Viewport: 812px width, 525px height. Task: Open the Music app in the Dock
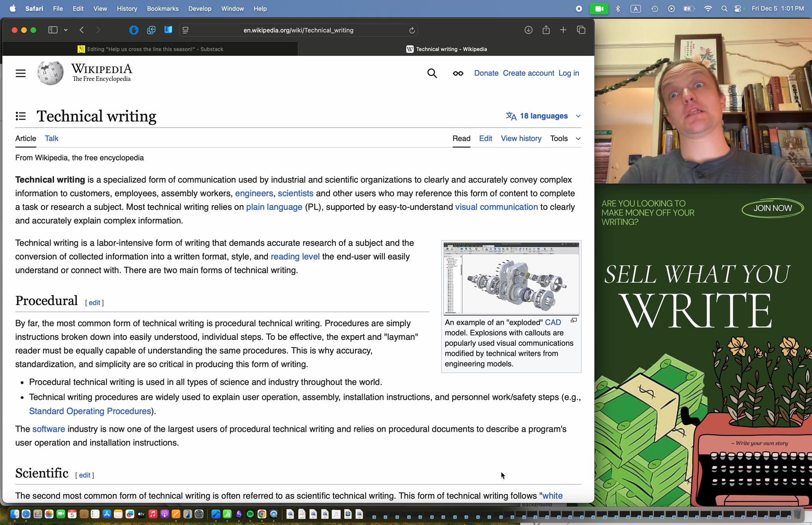point(153,514)
